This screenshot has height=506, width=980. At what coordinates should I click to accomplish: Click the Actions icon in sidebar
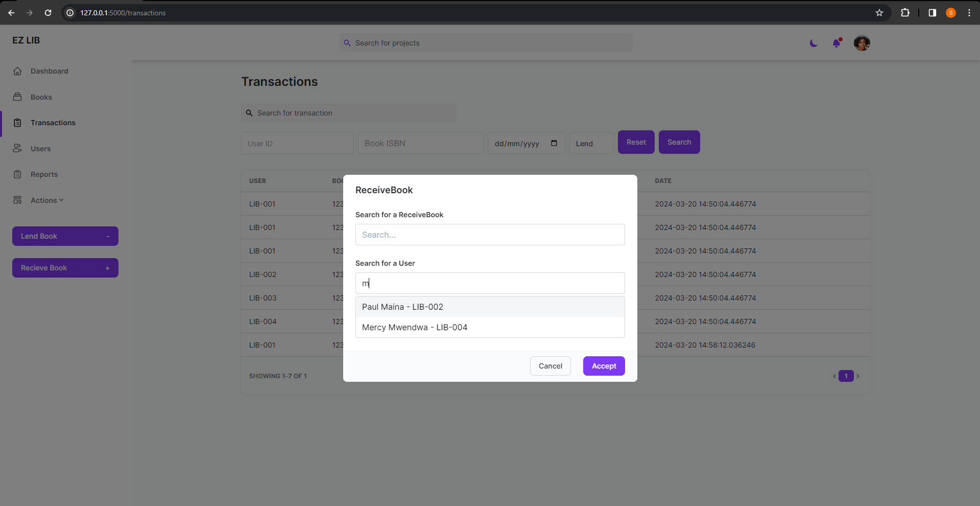17,200
